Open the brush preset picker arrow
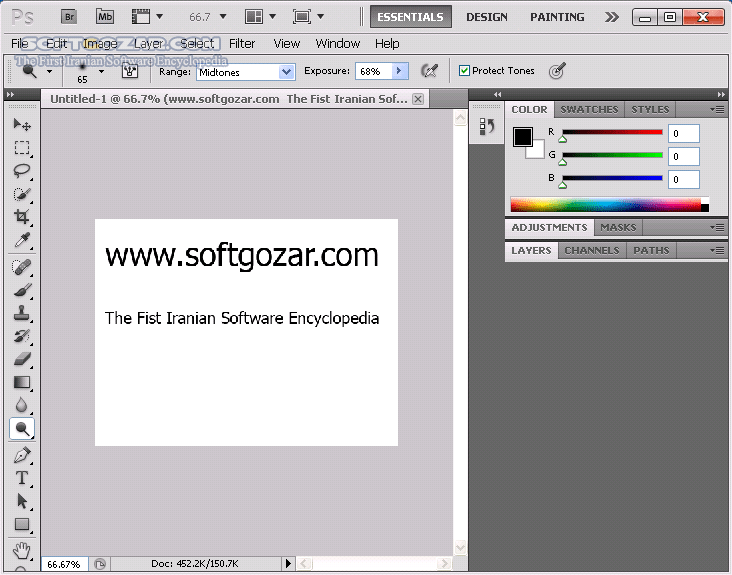The height and width of the screenshot is (575, 732). tap(101, 71)
